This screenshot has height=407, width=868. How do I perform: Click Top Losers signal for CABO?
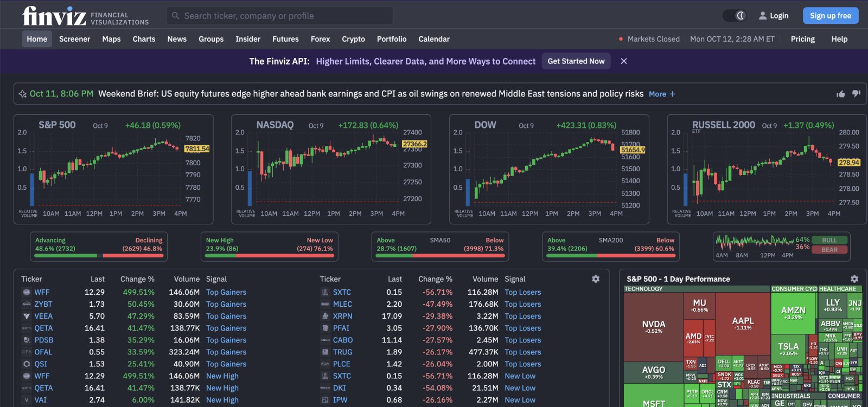click(523, 340)
